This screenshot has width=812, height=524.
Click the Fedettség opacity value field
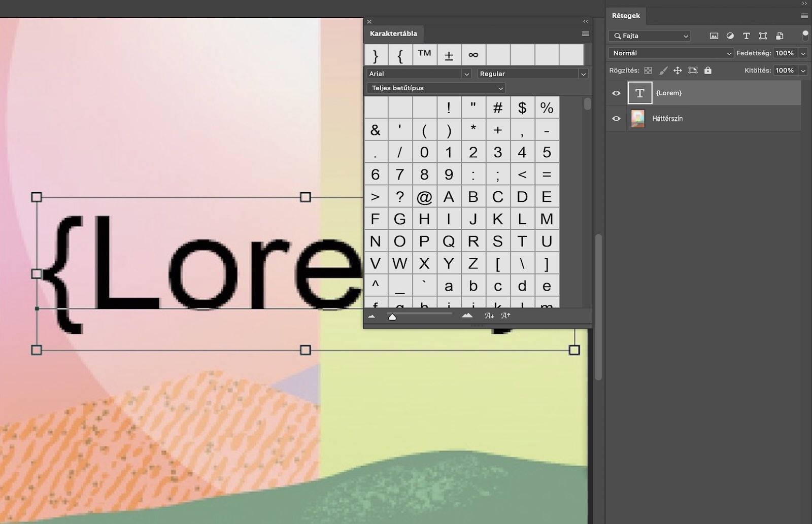pos(785,53)
